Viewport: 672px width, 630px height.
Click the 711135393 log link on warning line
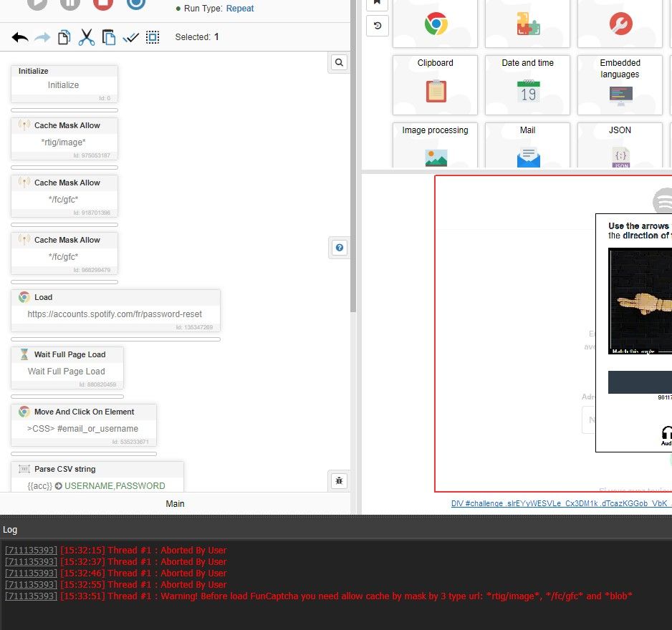tap(30, 596)
